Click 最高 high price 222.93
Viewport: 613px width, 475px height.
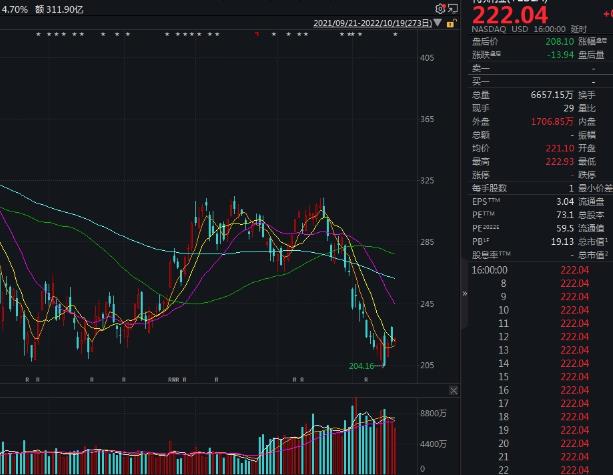(560, 161)
